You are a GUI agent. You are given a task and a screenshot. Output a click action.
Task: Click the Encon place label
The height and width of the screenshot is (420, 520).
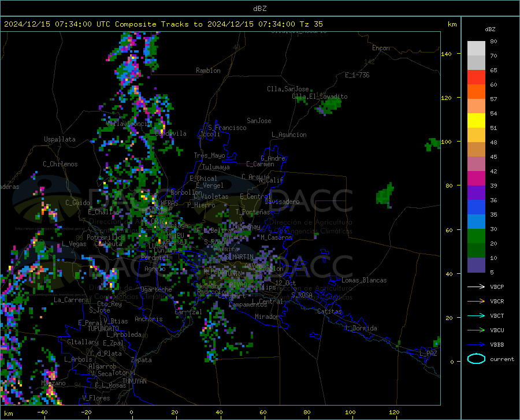click(x=381, y=48)
